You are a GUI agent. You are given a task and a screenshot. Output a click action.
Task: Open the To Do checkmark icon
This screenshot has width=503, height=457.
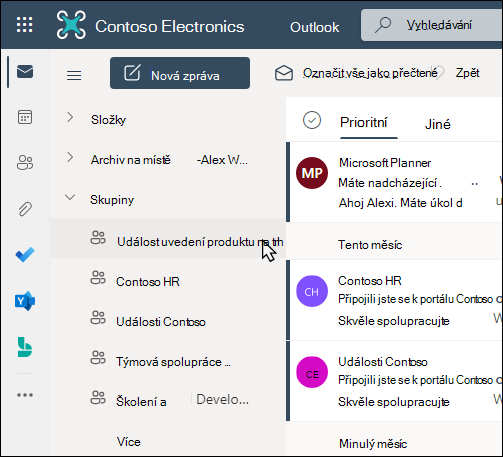[25, 255]
